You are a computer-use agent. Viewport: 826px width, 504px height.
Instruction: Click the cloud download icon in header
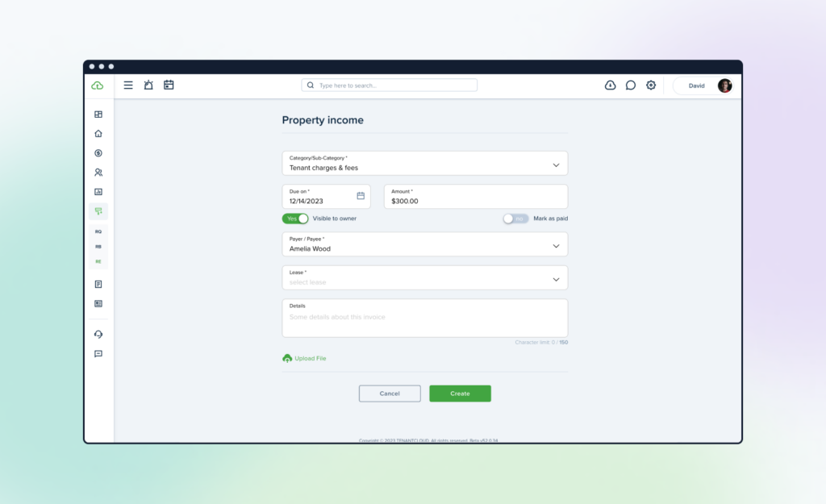click(x=610, y=85)
